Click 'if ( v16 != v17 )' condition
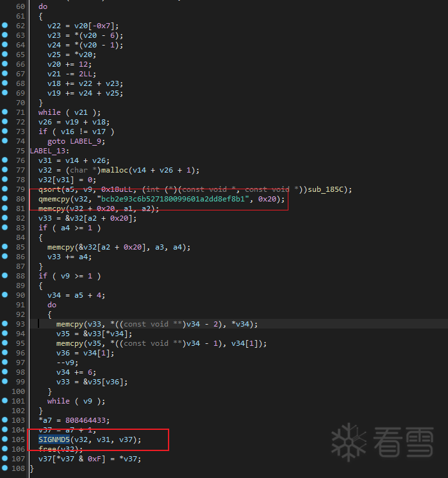 (76, 132)
